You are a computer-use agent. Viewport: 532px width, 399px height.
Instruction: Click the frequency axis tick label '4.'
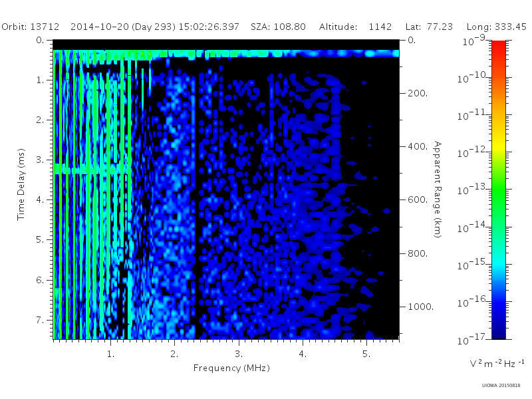click(303, 354)
